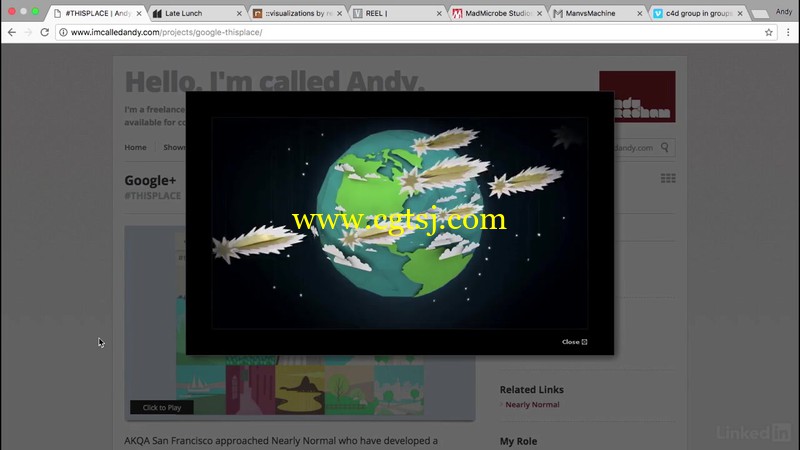This screenshot has width=800, height=450.
Task: Click the macOS red close window button
Action: click(x=12, y=11)
